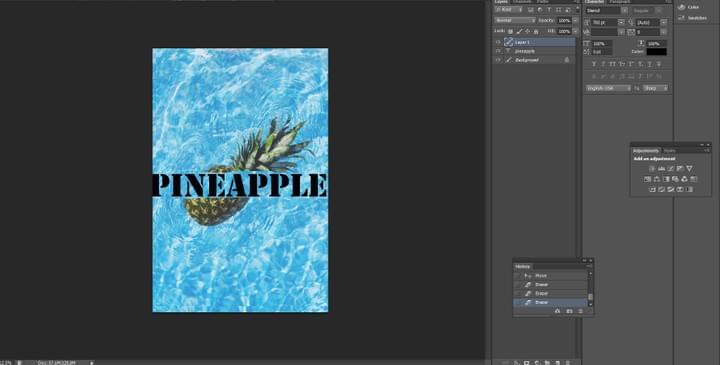Image resolution: width=720 pixels, height=365 pixels.
Task: Lock transparent pixels in Layers panel
Action: [x=510, y=31]
